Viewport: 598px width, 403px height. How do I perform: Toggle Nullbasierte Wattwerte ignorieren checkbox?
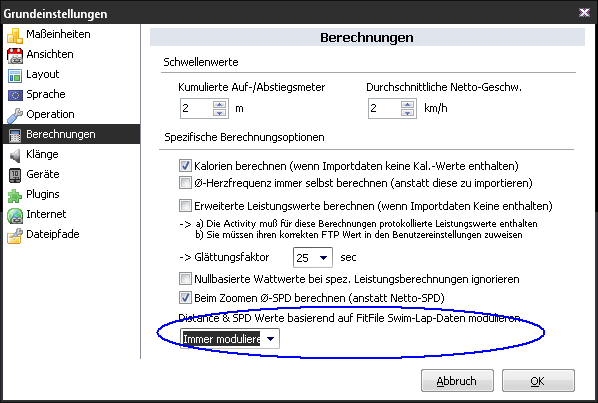click(185, 279)
